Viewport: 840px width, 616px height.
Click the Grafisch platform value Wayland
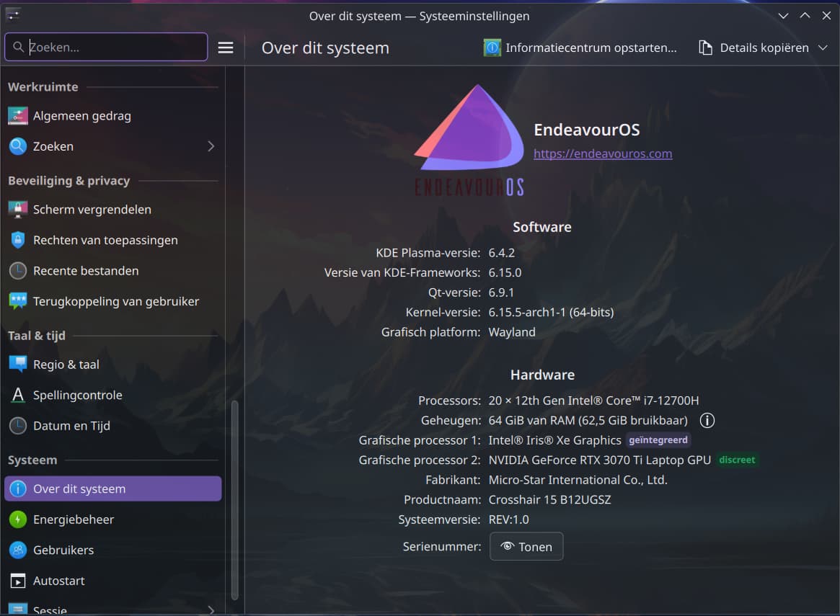[512, 332]
